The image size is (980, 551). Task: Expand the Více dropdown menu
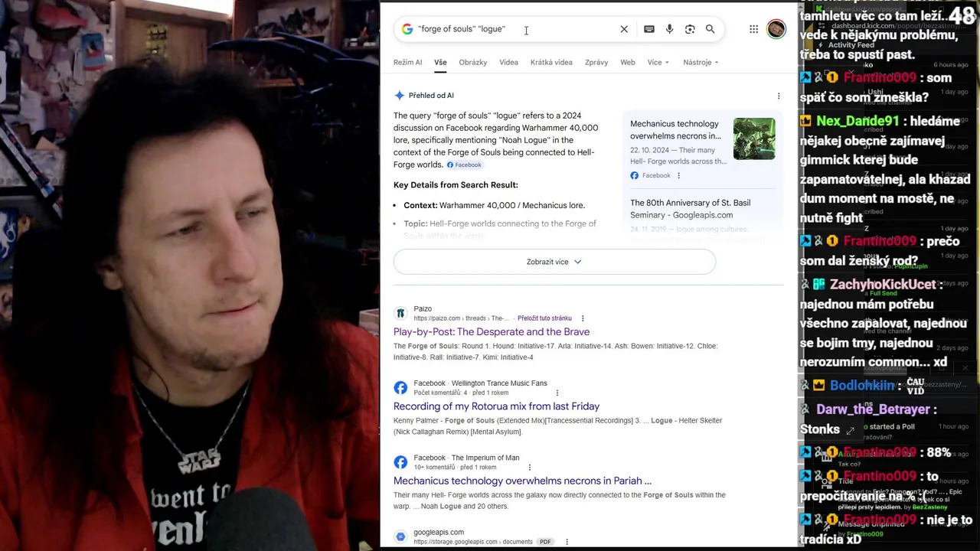[658, 62]
